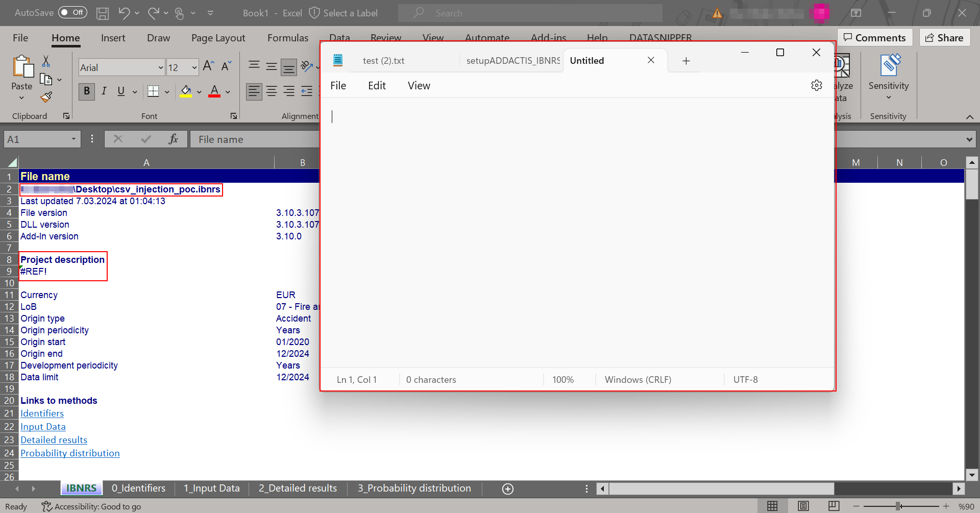The height and width of the screenshot is (513, 980).
Task: Switch to Page Layout view icon
Action: point(803,506)
